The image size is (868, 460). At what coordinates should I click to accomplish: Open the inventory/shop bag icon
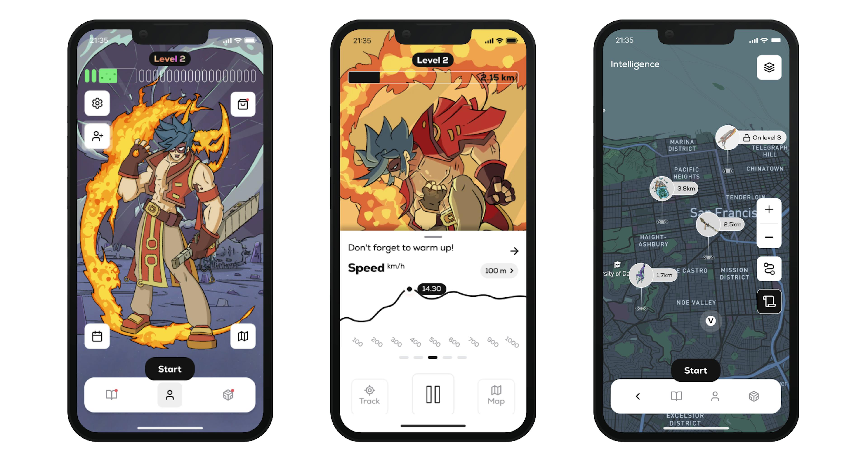point(243,104)
